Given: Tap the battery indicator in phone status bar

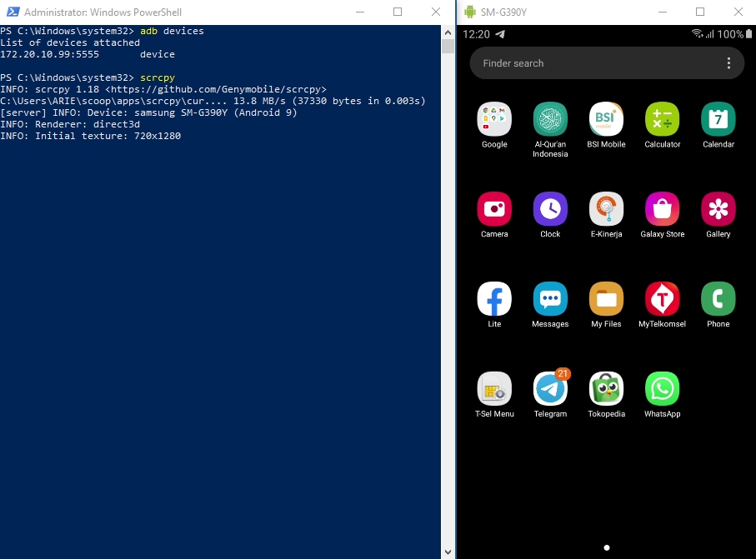Looking at the screenshot, I should click(x=748, y=33).
